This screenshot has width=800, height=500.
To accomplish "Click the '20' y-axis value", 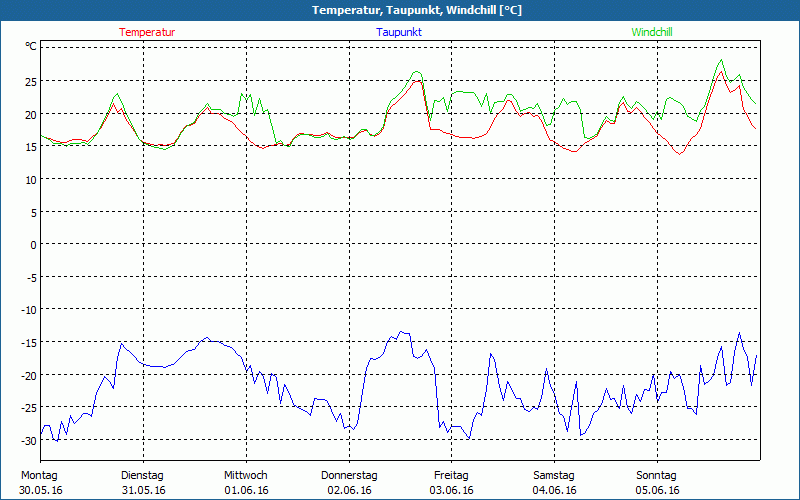I will click(x=31, y=114).
